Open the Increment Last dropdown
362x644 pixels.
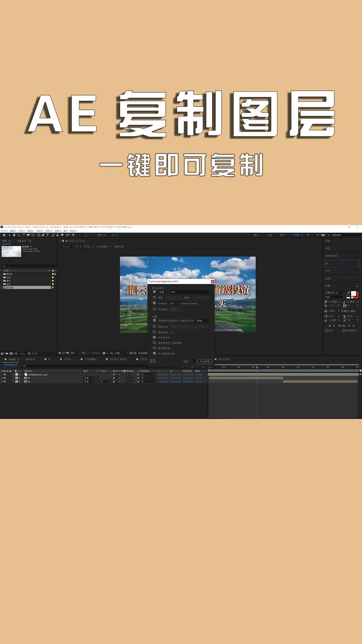[x=173, y=303]
